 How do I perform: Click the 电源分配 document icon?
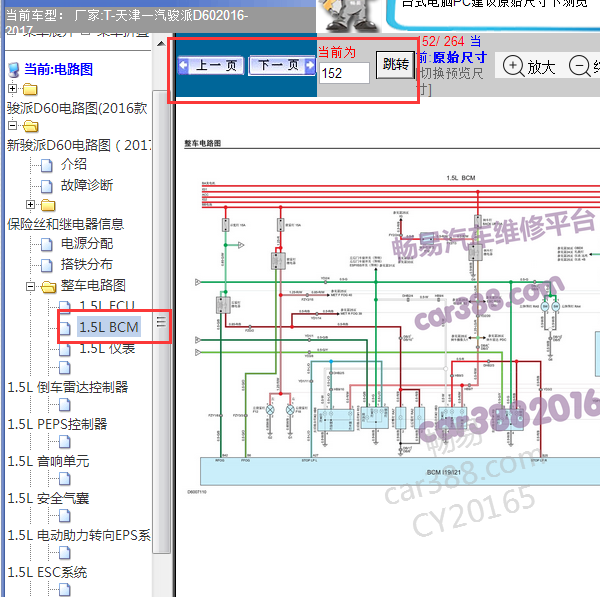pos(47,245)
